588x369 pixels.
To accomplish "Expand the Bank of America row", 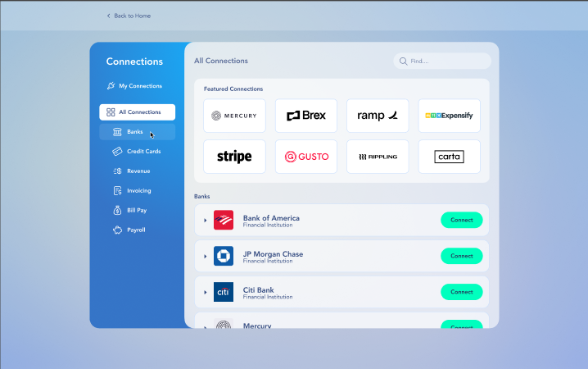I will (205, 221).
